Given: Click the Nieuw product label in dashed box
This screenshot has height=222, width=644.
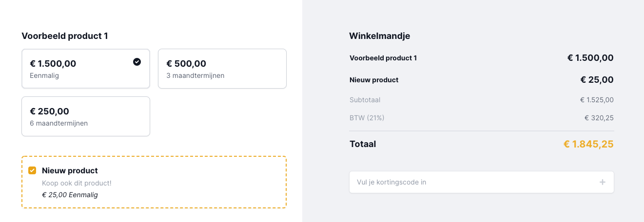Looking at the screenshot, I should click(70, 170).
